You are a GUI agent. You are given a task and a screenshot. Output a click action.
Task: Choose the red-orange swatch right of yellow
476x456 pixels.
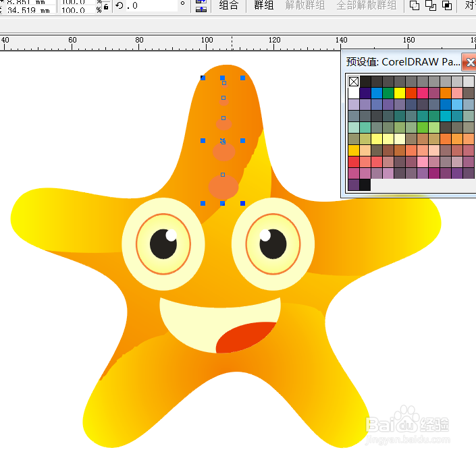(411, 93)
